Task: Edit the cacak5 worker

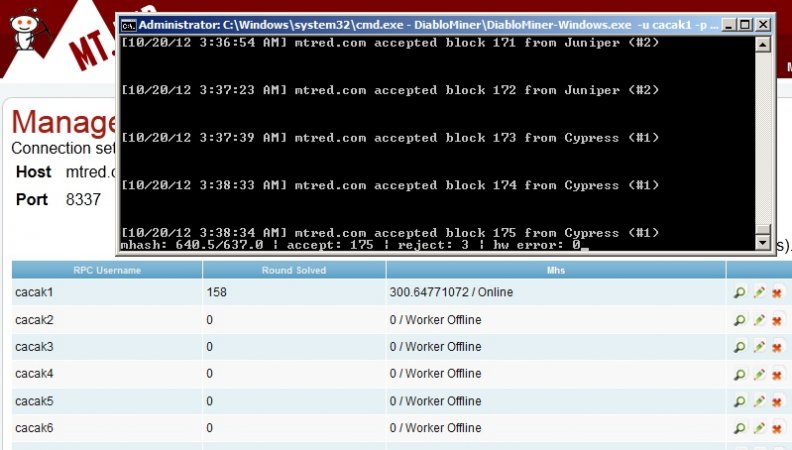Action: coord(759,402)
